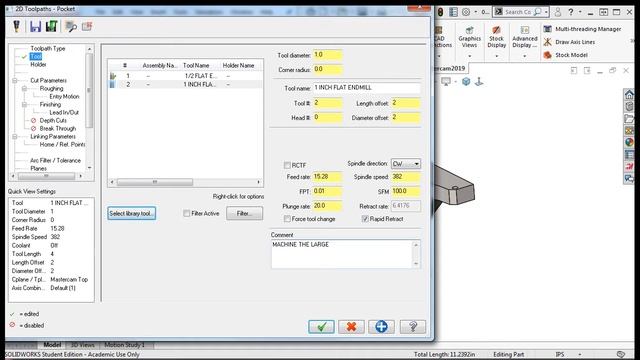Screen dimensions: 640x360
Task: Click the tool manager icon in dialog toolbar
Action: pyautogui.click(x=16, y=27)
